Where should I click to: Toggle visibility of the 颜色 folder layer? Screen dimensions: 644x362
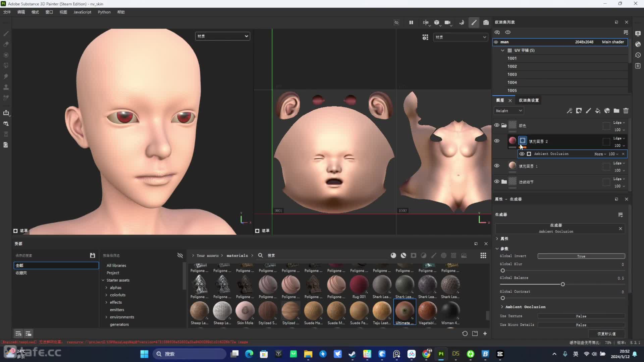[x=497, y=125]
